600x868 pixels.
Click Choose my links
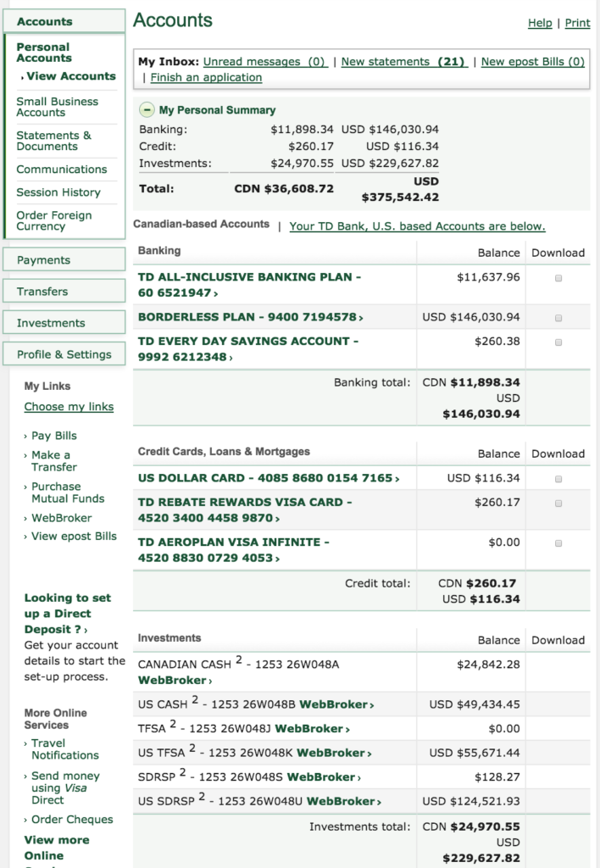69,406
